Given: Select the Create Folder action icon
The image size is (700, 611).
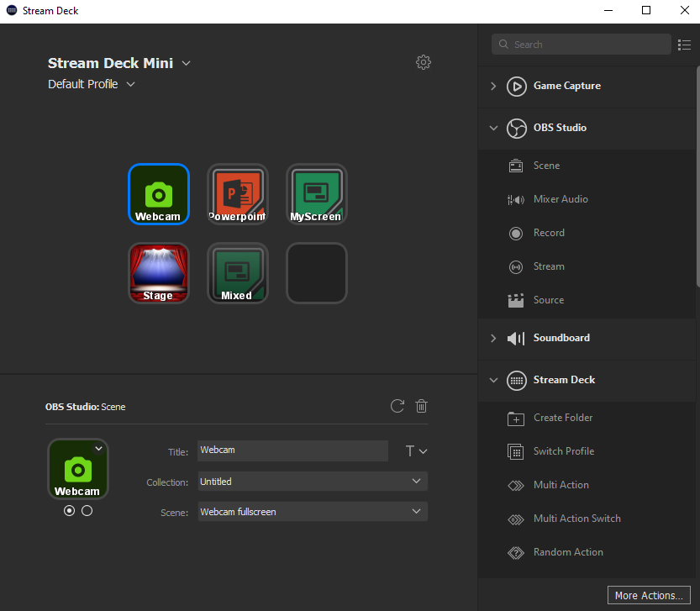Looking at the screenshot, I should coord(516,419).
